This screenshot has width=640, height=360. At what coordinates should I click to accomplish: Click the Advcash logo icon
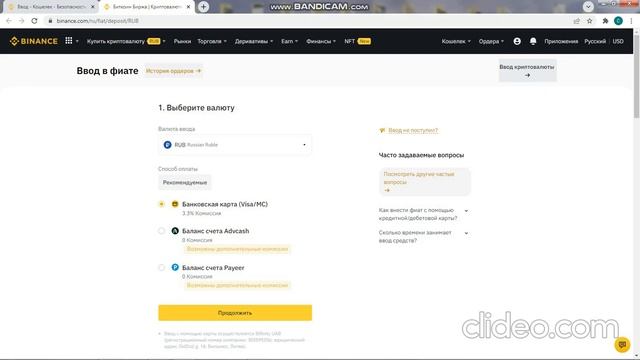pos(175,231)
